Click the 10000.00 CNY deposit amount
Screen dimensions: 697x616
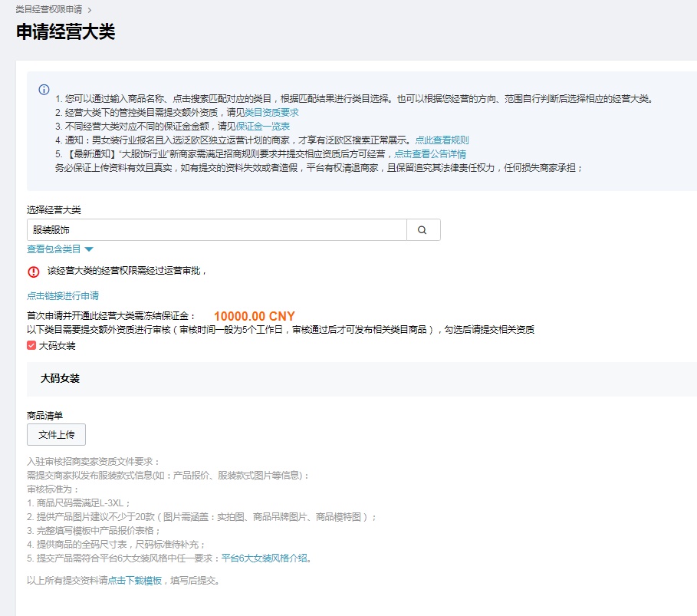pyautogui.click(x=254, y=316)
